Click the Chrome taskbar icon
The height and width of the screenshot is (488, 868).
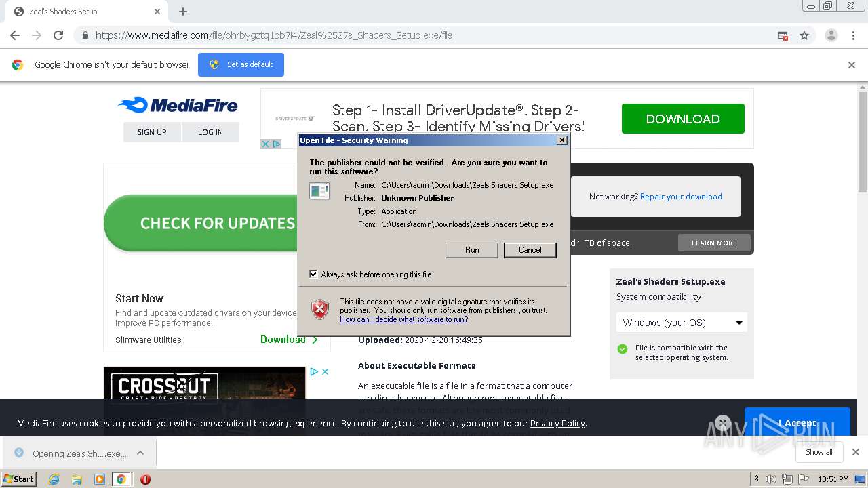point(121,479)
